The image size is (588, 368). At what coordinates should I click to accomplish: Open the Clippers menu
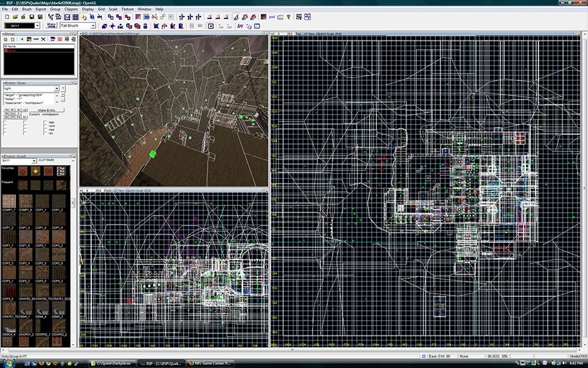tap(70, 10)
